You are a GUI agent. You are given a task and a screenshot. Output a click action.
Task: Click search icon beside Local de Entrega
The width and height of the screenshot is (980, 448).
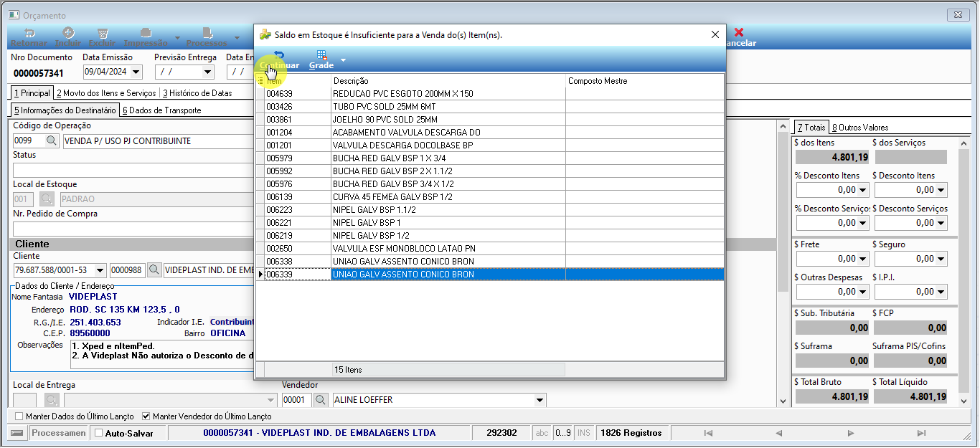point(52,400)
